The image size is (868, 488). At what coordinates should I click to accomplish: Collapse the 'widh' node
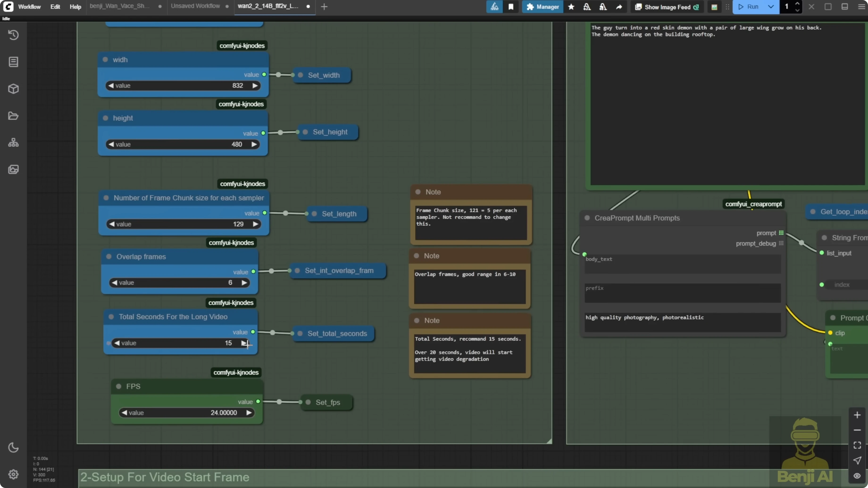pyautogui.click(x=105, y=60)
